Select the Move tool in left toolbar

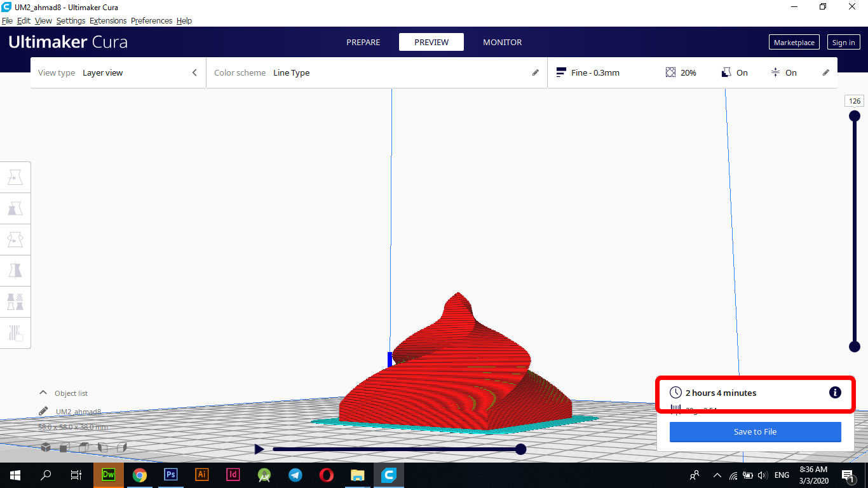[x=15, y=177]
